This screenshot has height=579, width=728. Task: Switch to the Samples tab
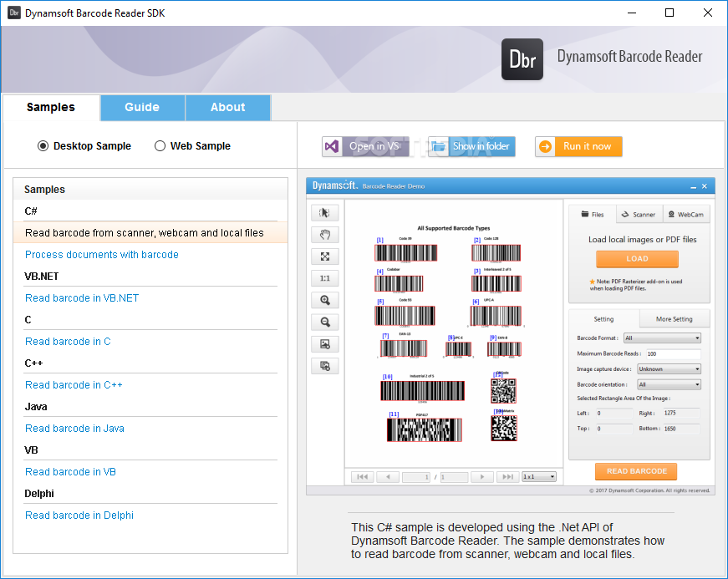click(x=51, y=107)
